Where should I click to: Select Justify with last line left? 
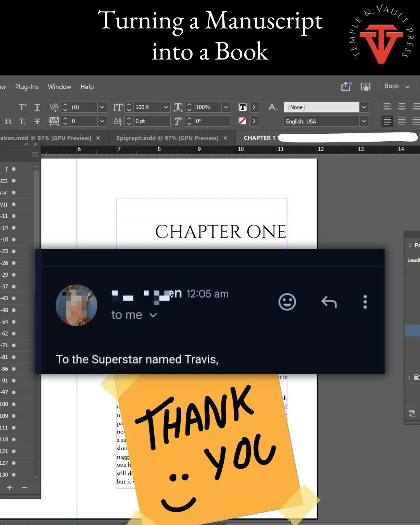tap(387, 121)
